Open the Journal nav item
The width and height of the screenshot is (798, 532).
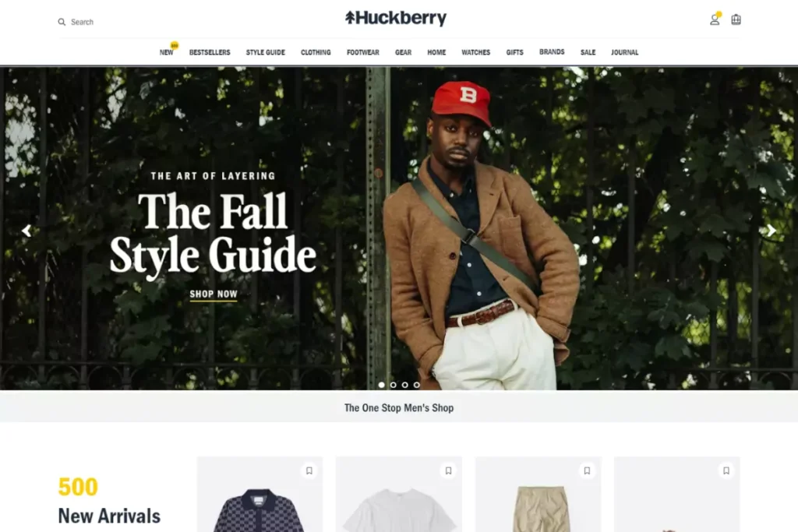[x=624, y=52]
